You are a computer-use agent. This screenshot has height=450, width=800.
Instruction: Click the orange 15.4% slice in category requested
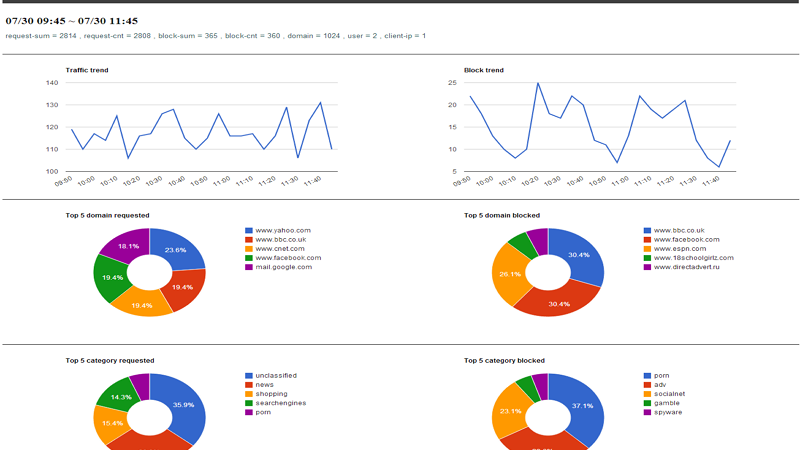[x=111, y=423]
